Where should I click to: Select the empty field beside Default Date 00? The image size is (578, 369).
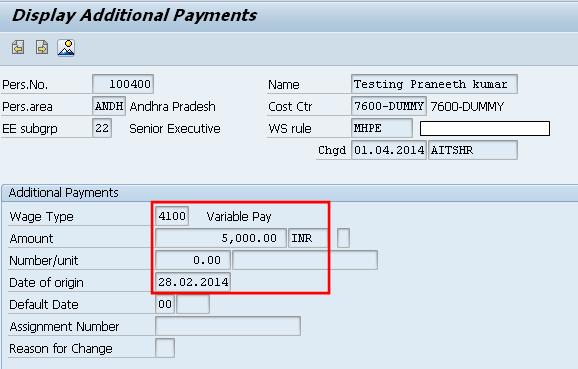pos(193,304)
